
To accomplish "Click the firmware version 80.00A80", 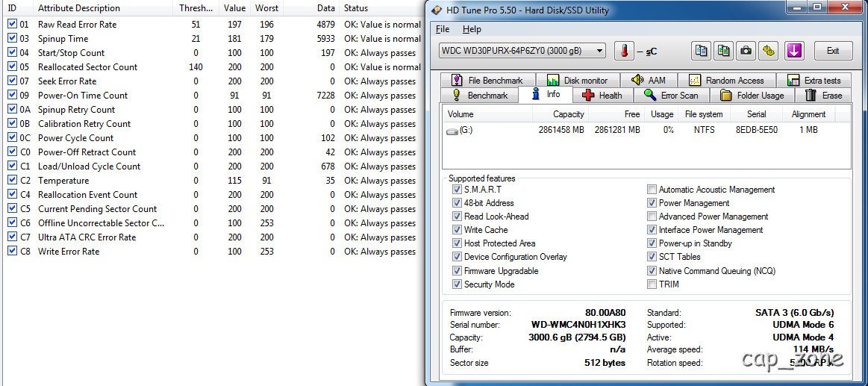I will point(605,313).
